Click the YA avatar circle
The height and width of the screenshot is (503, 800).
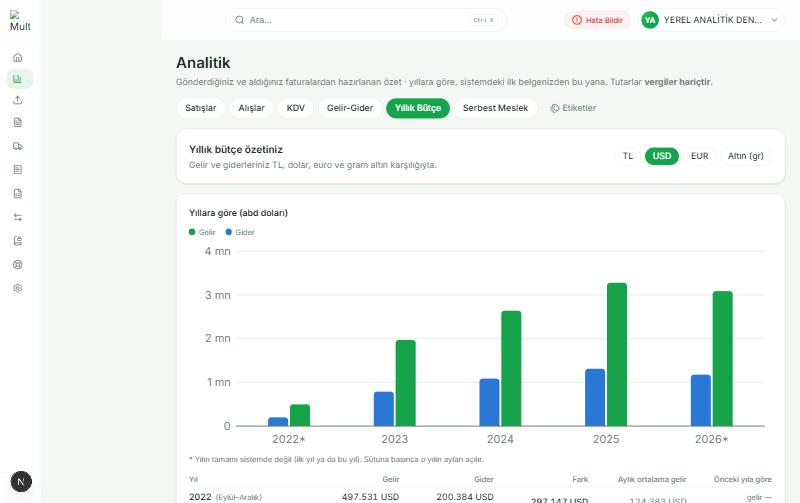point(650,20)
